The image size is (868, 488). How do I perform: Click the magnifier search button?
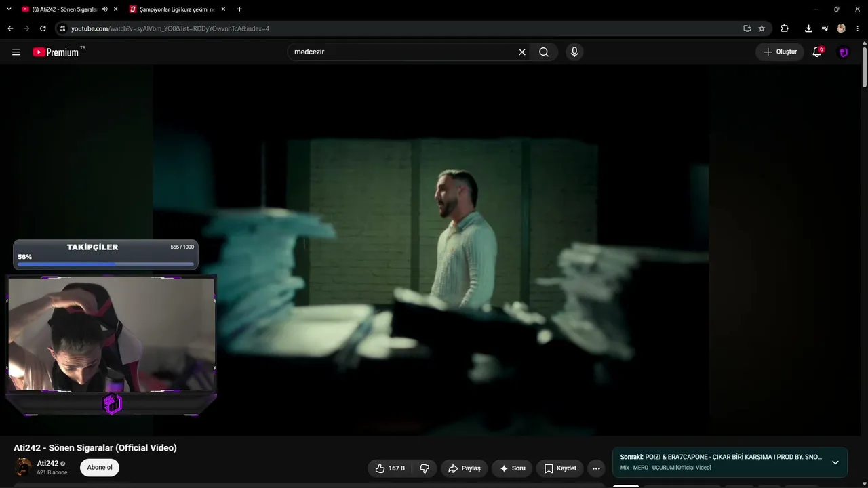pos(544,52)
